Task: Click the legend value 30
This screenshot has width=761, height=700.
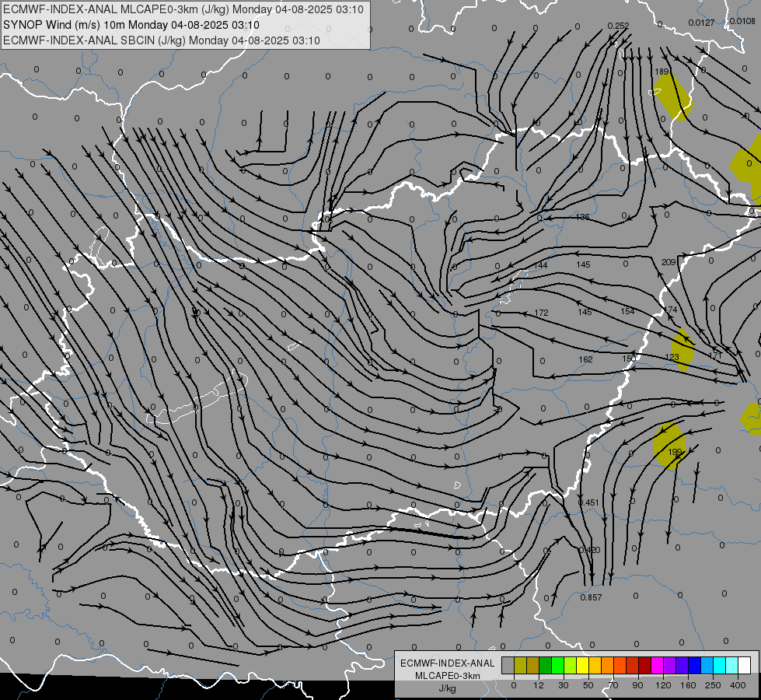Action: click(563, 685)
